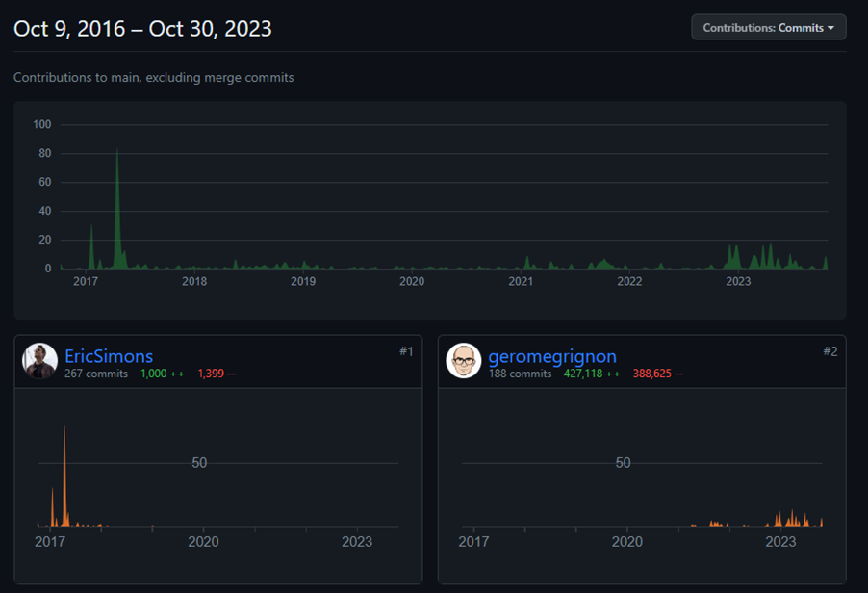Click EricSimons' 1,000 ++ additions count
868x593 pixels.
pyautogui.click(x=162, y=374)
